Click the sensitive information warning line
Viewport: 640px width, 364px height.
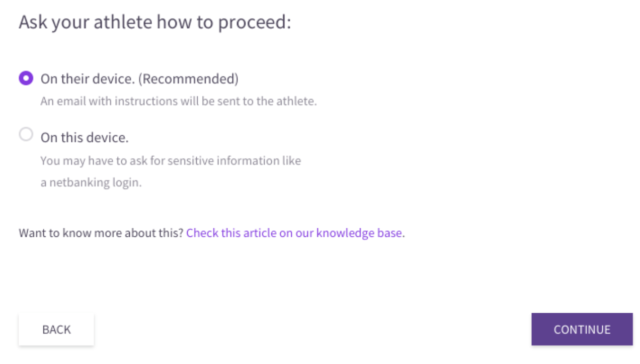point(171,161)
